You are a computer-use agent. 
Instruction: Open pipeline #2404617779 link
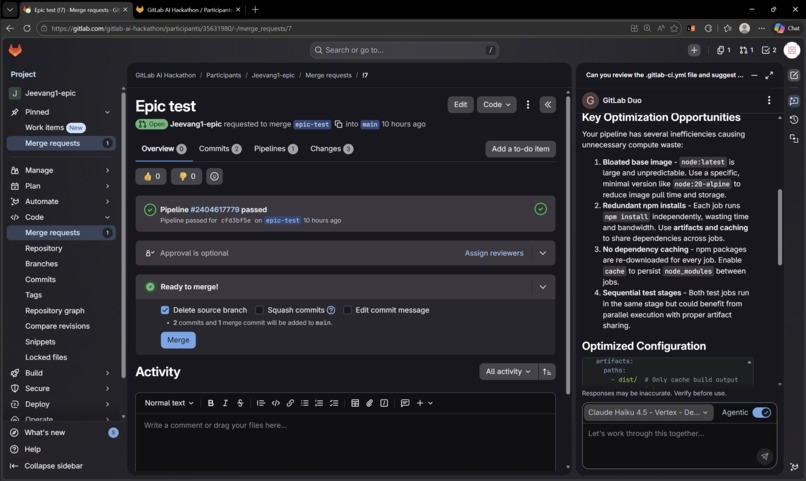pos(215,209)
